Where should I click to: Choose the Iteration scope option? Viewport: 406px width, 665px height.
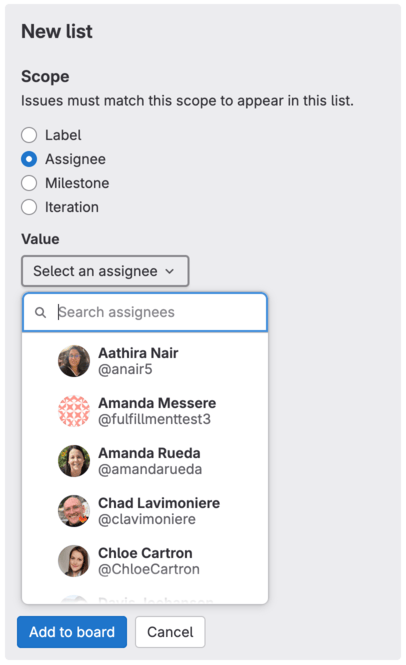pos(29,207)
